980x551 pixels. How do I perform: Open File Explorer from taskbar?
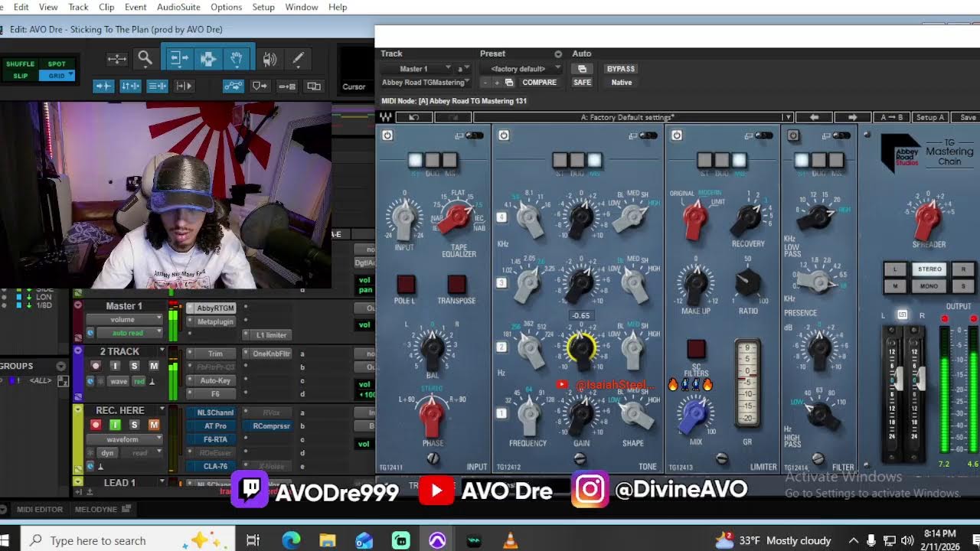(328, 540)
